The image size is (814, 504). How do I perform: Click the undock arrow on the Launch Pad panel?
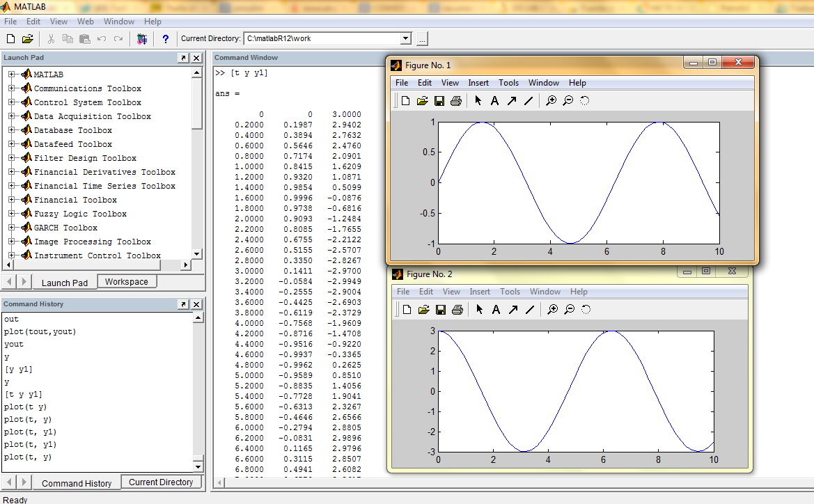184,58
